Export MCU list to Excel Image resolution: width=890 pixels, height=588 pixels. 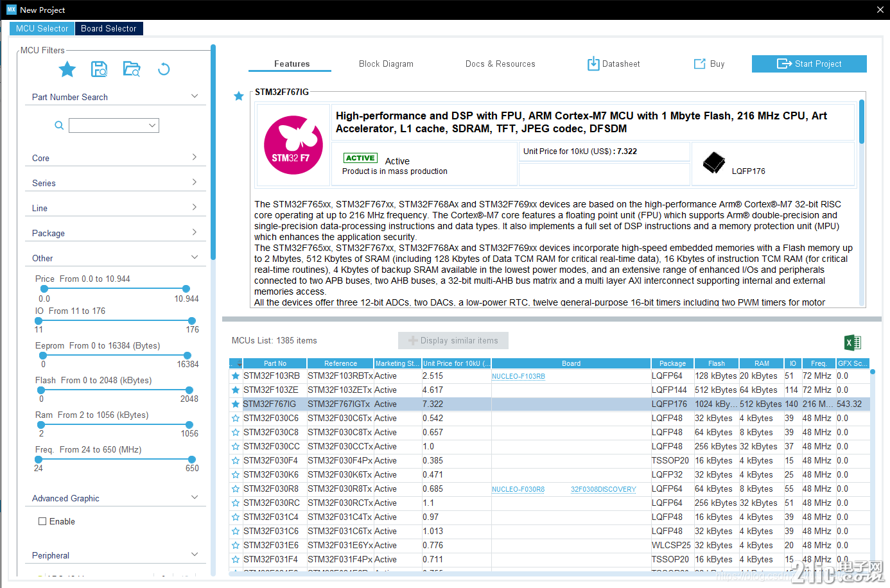pos(853,342)
